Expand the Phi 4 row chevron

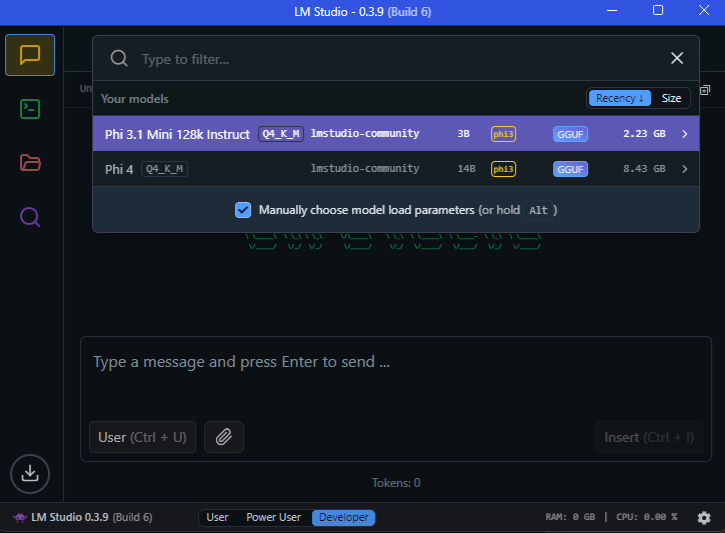tap(685, 169)
